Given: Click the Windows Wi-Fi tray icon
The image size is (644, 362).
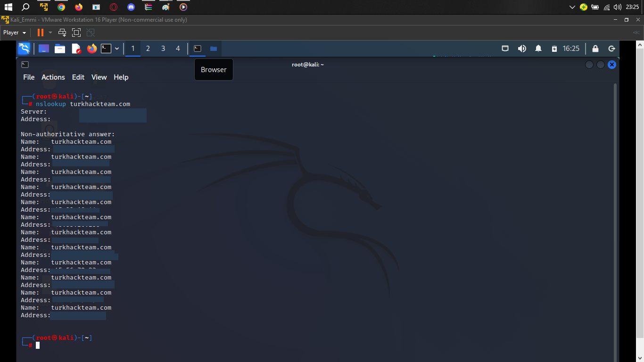Looking at the screenshot, I should pos(607,7).
